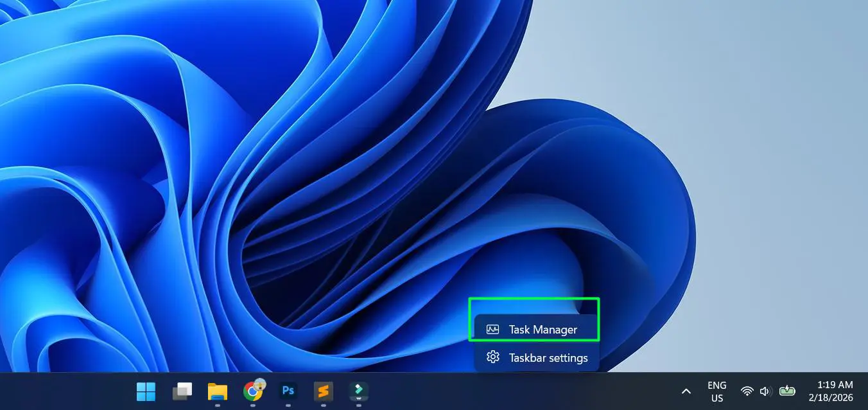The height and width of the screenshot is (410, 868).
Task: Open Adobe Photoshop
Action: (288, 391)
